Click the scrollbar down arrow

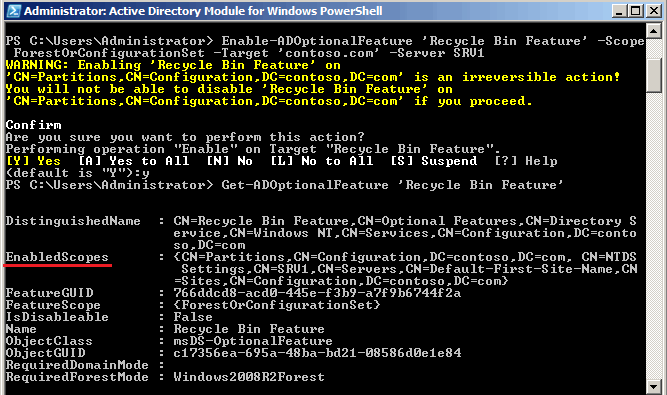pos(653,386)
